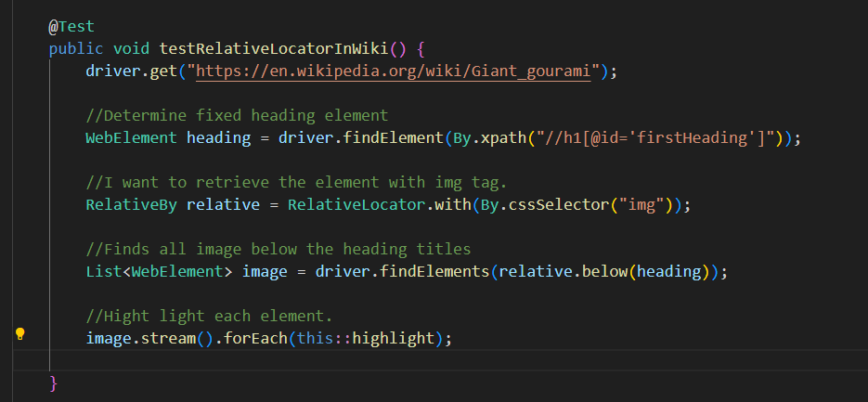
Task: Click the yellow lightbulb quick-fix icon
Action: (19, 334)
